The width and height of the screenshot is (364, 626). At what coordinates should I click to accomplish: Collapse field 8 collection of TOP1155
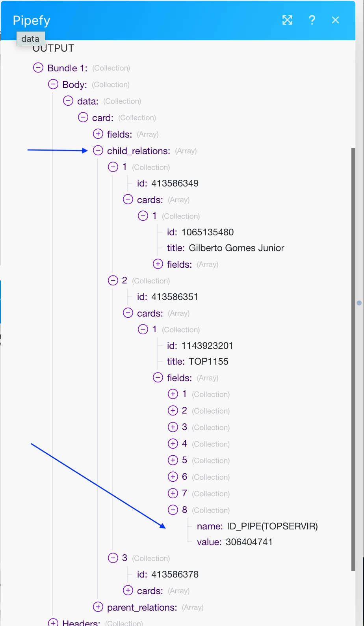(x=173, y=510)
